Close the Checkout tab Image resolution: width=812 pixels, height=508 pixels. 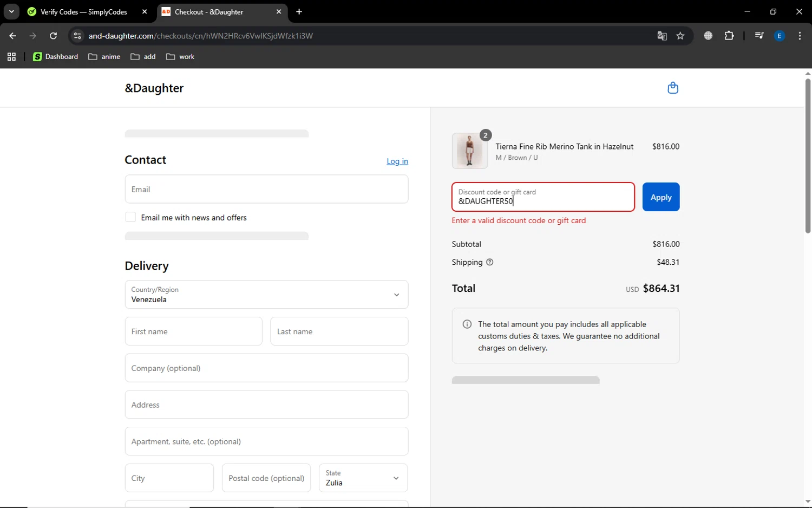click(x=279, y=11)
